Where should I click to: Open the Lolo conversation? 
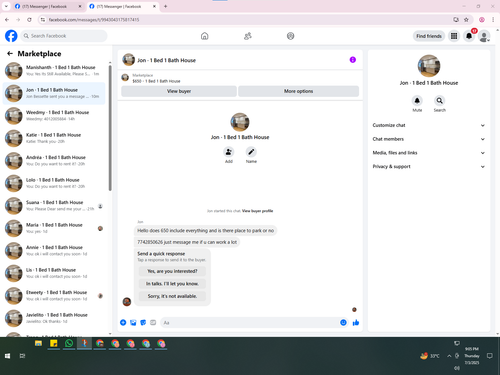pyautogui.click(x=54, y=183)
